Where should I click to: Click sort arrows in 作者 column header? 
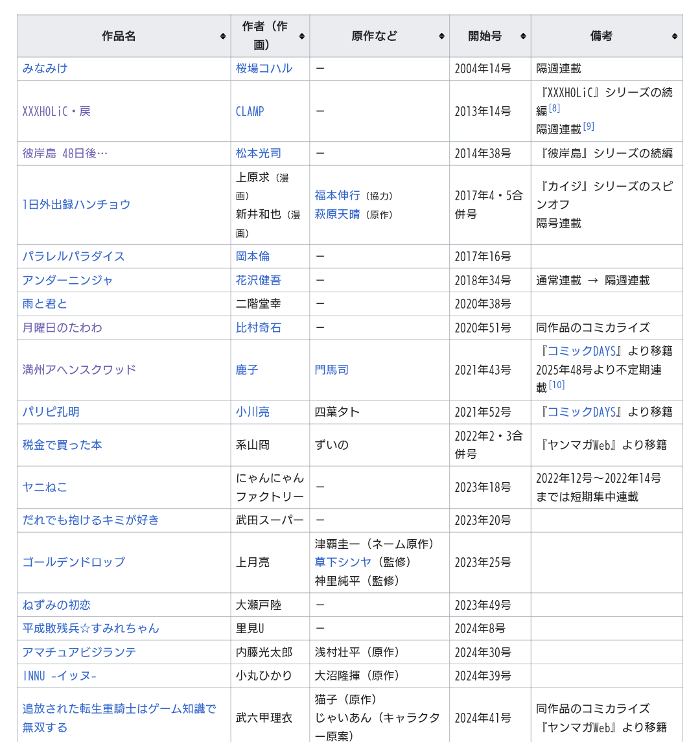[x=301, y=36]
